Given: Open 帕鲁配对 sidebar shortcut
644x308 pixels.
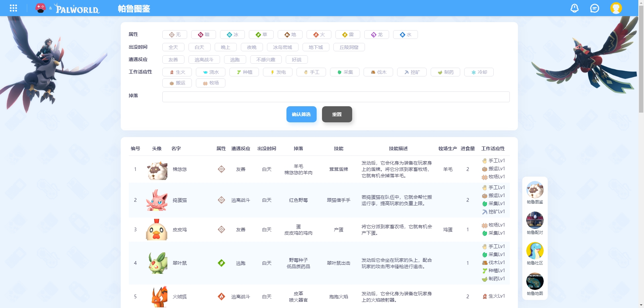Looking at the screenshot, I should tap(535, 223).
